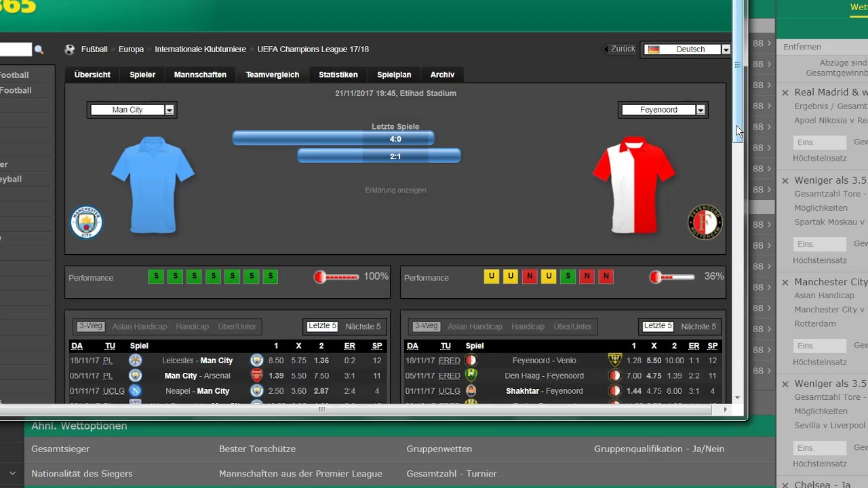Select Über/Unter in Man City's results panel

[237, 327]
